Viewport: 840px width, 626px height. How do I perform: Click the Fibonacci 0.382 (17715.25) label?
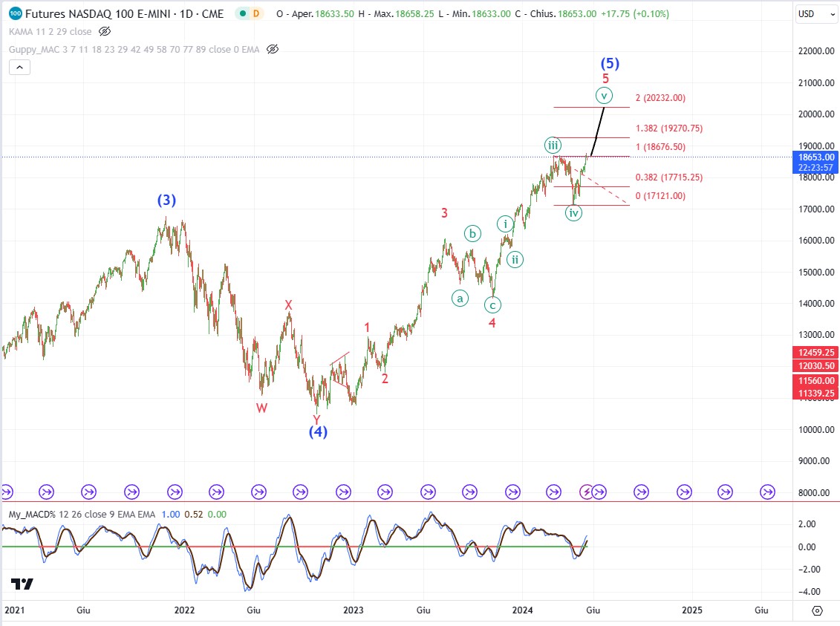(669, 177)
